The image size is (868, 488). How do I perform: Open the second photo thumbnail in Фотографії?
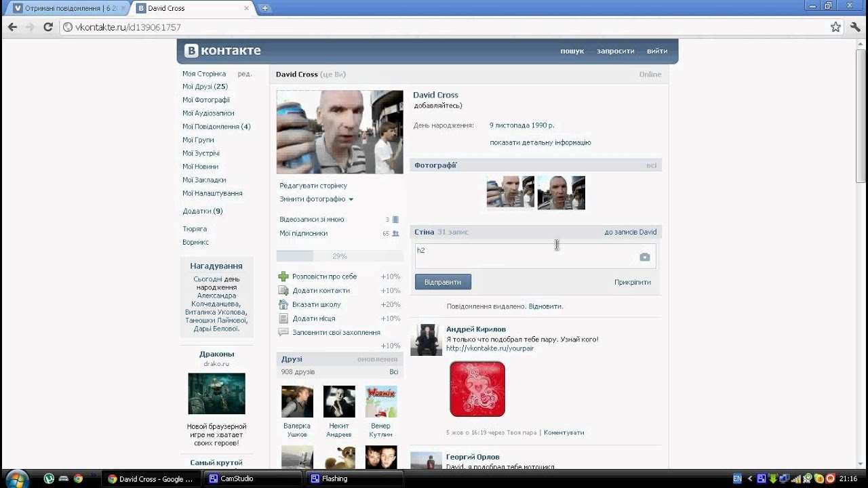[561, 192]
